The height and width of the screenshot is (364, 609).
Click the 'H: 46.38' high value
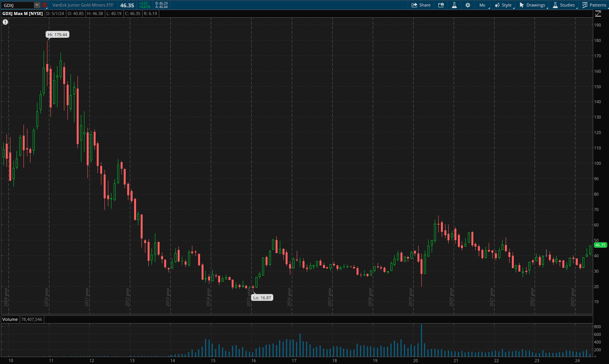95,13
